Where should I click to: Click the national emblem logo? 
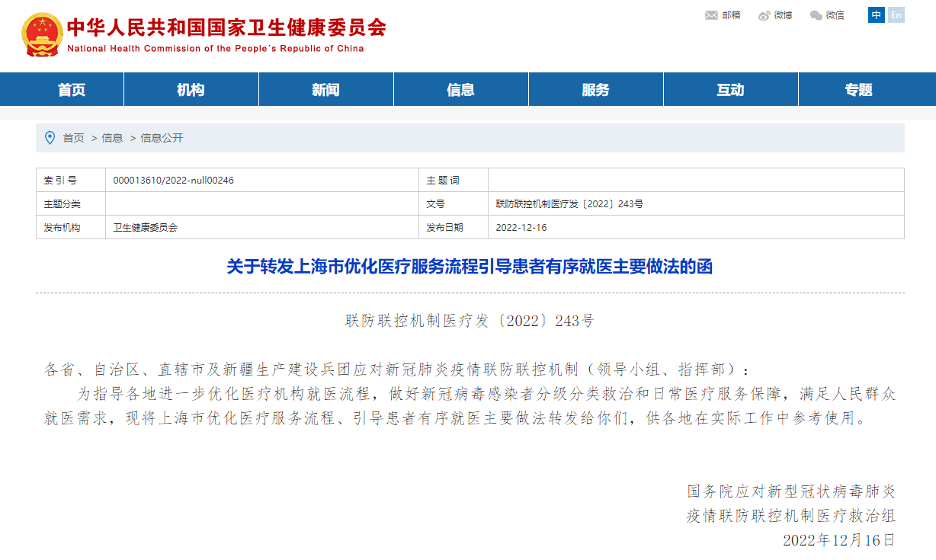click(41, 35)
